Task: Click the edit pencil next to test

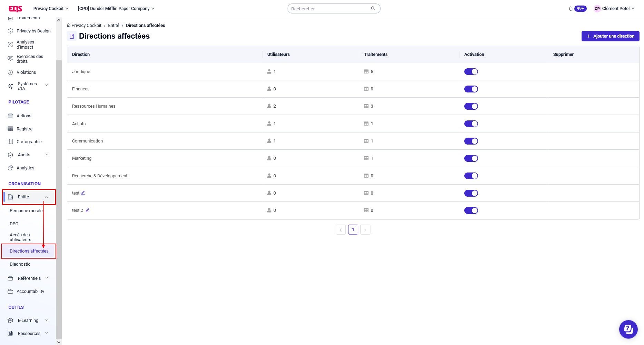Action: tap(83, 193)
